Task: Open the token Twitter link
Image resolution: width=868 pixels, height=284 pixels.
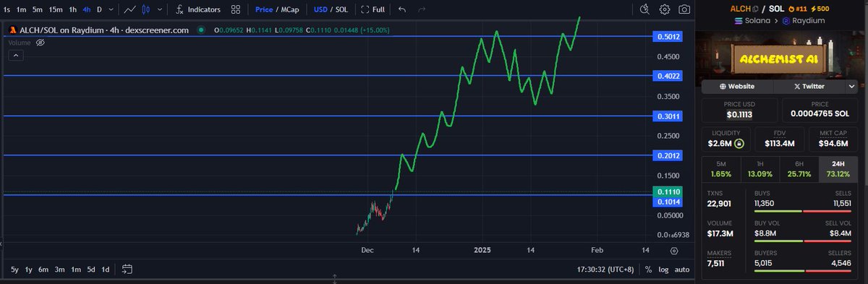Action: [x=809, y=86]
